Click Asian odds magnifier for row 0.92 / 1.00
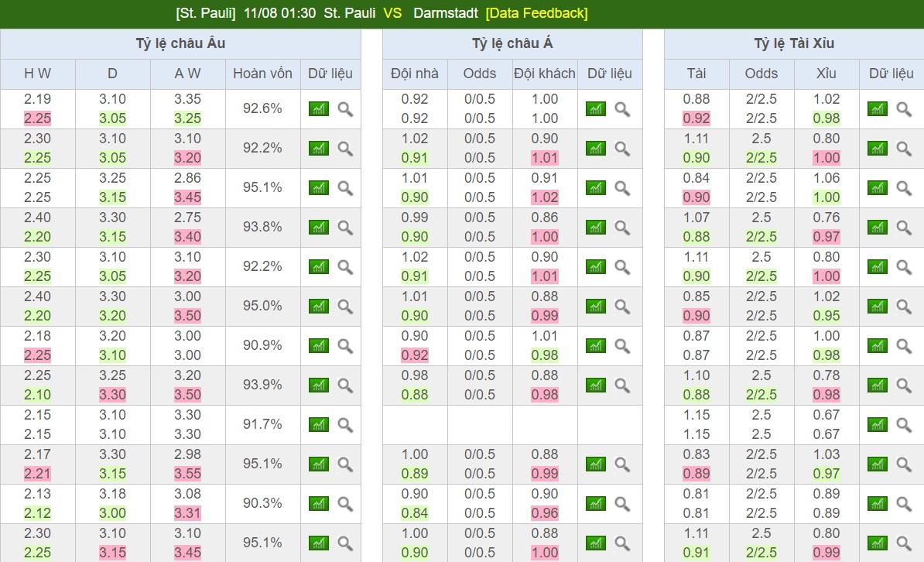924x562 pixels. [622, 109]
